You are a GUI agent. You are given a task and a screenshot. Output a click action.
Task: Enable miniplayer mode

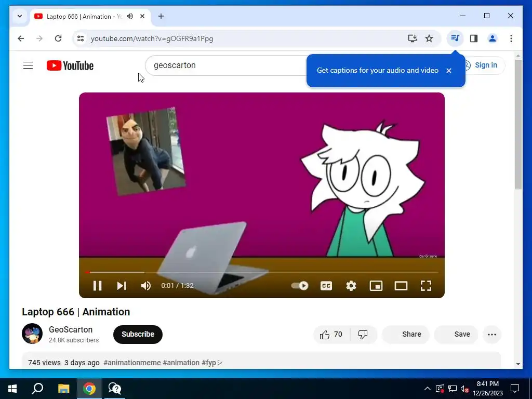click(376, 286)
